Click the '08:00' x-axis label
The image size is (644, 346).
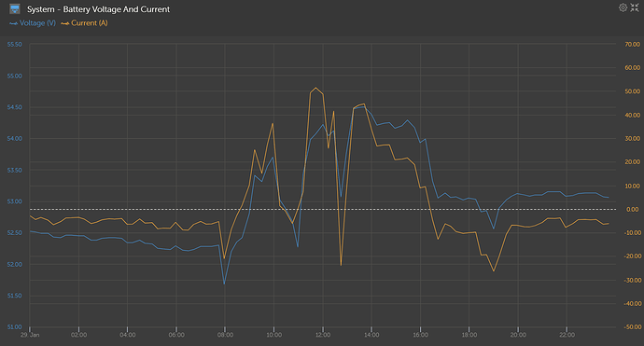(226, 335)
